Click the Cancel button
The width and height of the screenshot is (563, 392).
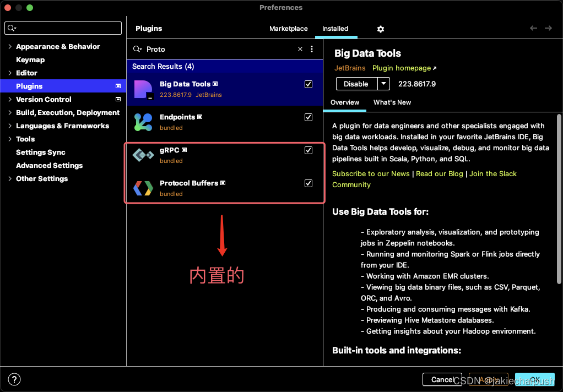[x=442, y=379]
